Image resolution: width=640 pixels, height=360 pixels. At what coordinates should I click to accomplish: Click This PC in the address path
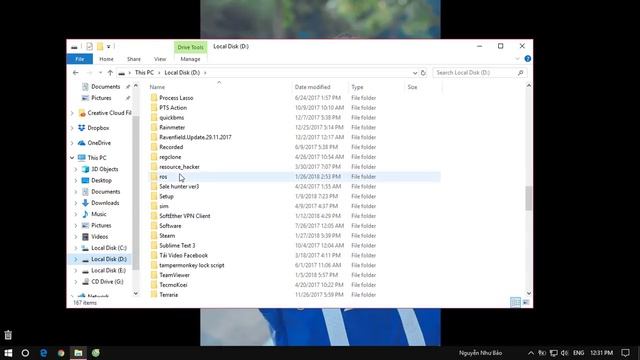[x=144, y=72]
